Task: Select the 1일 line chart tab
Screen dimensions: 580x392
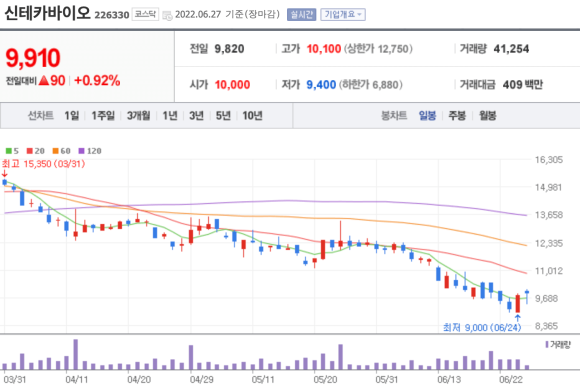Action: point(72,116)
